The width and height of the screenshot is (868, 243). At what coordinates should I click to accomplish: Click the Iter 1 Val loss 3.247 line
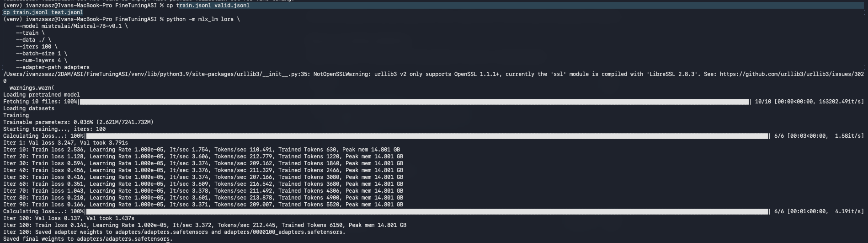[x=65, y=143]
